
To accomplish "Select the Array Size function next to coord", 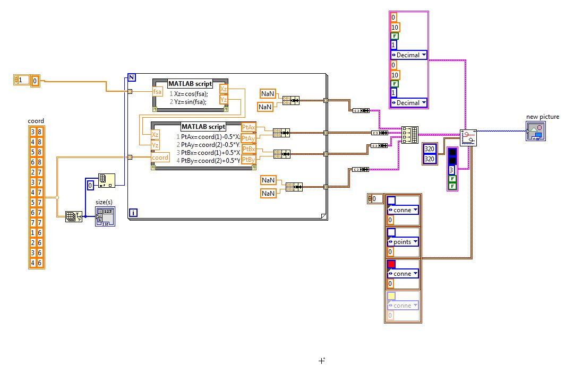I will [x=73, y=216].
